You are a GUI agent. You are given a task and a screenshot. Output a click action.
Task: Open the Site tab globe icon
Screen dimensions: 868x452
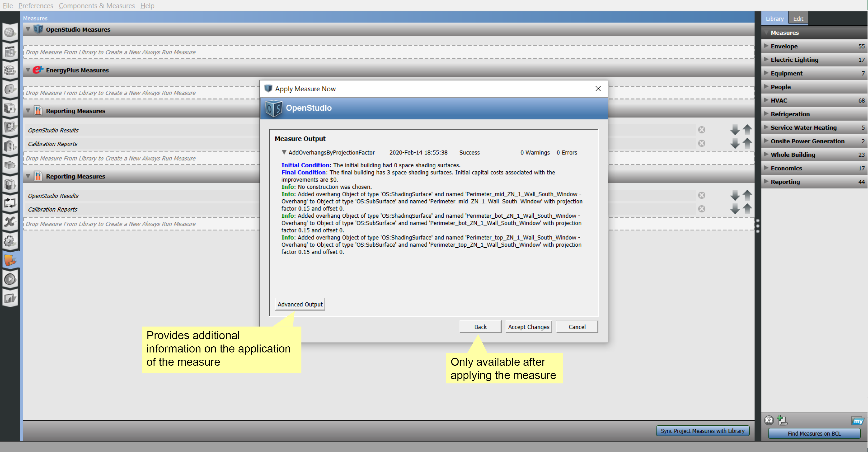click(10, 32)
